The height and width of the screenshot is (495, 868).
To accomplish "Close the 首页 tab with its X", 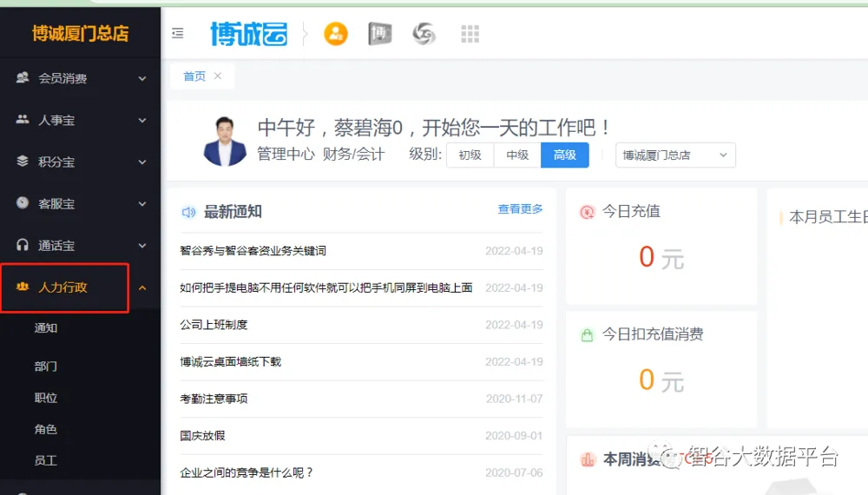I will coord(218,76).
